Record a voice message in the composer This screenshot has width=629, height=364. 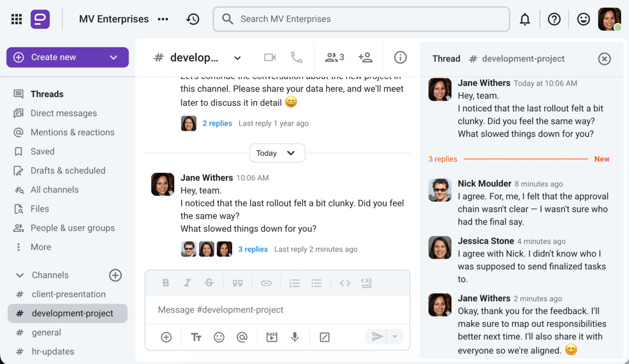pos(295,337)
